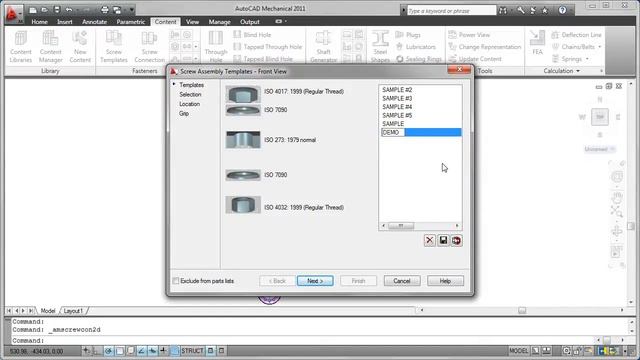Click the Cancel button in dialog

click(x=402, y=281)
